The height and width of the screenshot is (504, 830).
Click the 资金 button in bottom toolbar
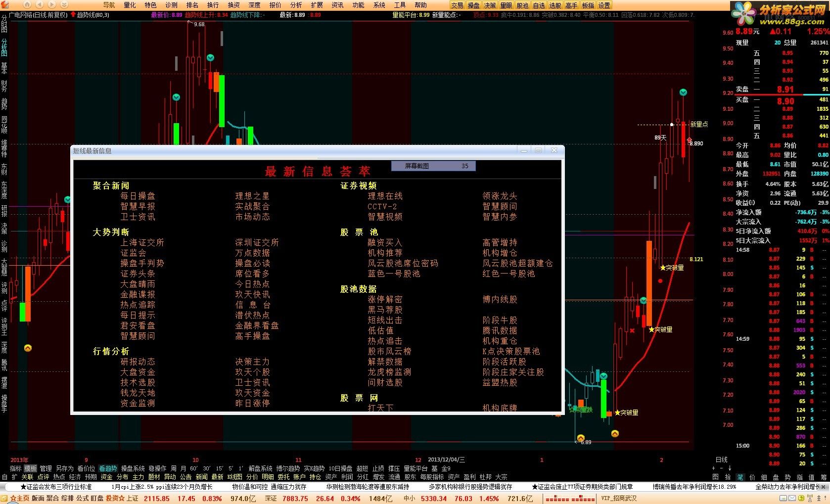(x=106, y=477)
